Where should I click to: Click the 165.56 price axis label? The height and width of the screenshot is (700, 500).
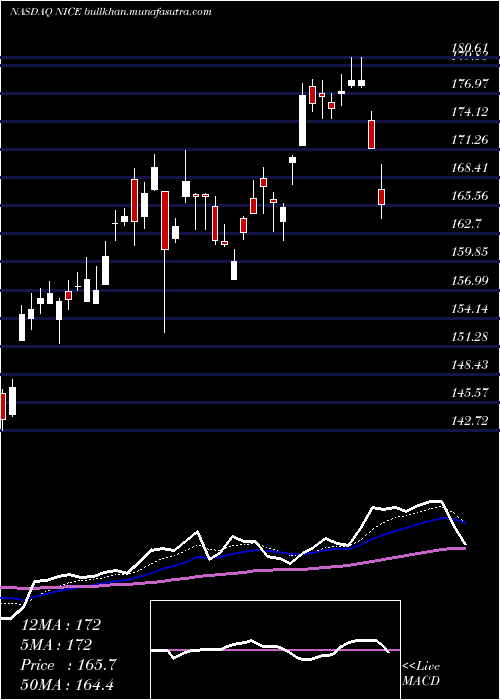point(470,196)
